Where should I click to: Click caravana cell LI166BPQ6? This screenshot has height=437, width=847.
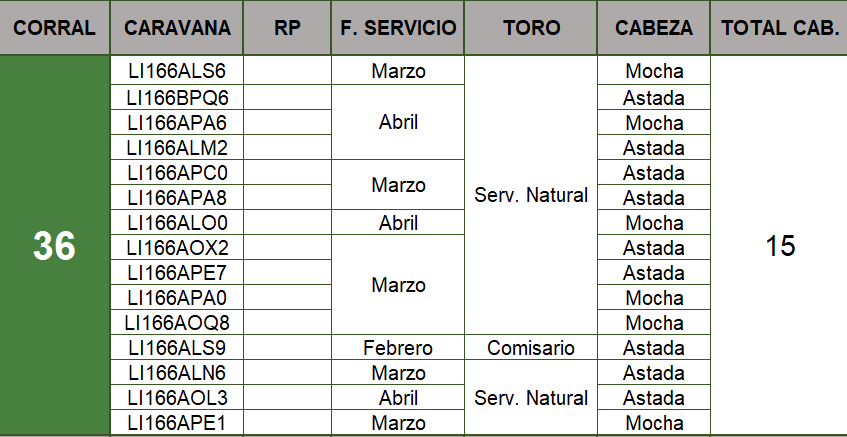(177, 97)
